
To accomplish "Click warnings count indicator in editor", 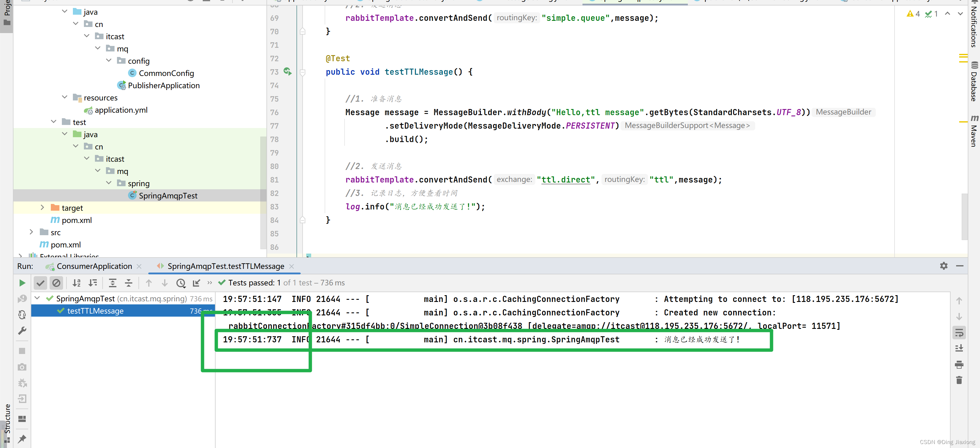I will (914, 14).
